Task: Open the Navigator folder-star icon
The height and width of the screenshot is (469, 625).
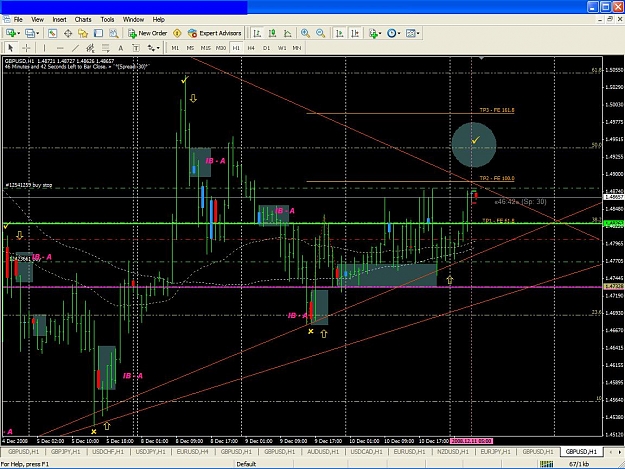Action: pos(83,33)
